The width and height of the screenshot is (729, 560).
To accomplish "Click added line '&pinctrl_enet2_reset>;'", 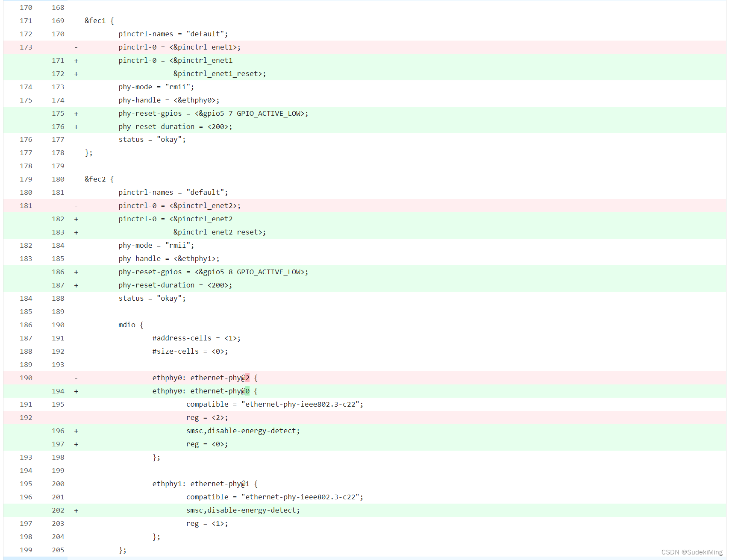I will click(364, 232).
